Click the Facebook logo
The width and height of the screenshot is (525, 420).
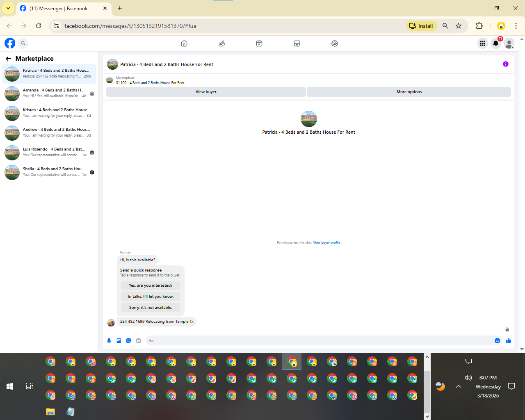pyautogui.click(x=10, y=43)
